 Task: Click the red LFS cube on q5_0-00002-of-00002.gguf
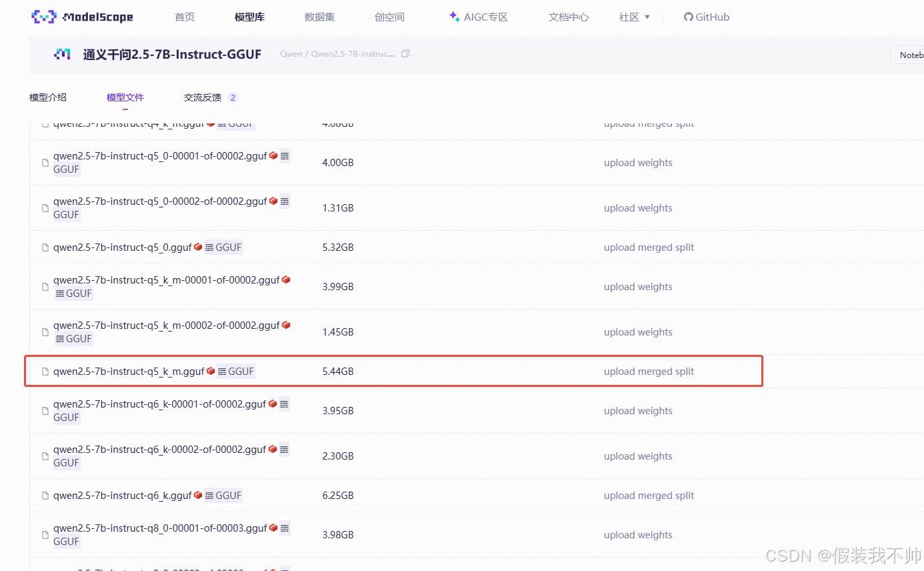click(x=273, y=201)
